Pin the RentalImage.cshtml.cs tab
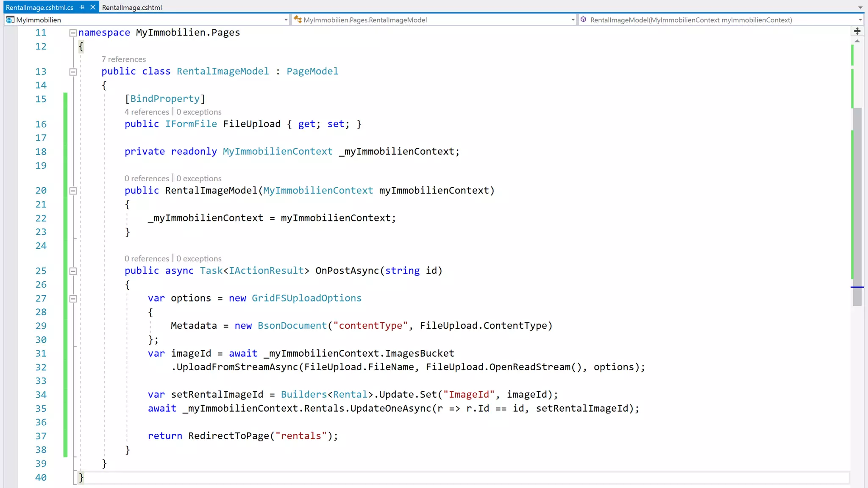The height and width of the screenshot is (488, 868). click(x=82, y=7)
